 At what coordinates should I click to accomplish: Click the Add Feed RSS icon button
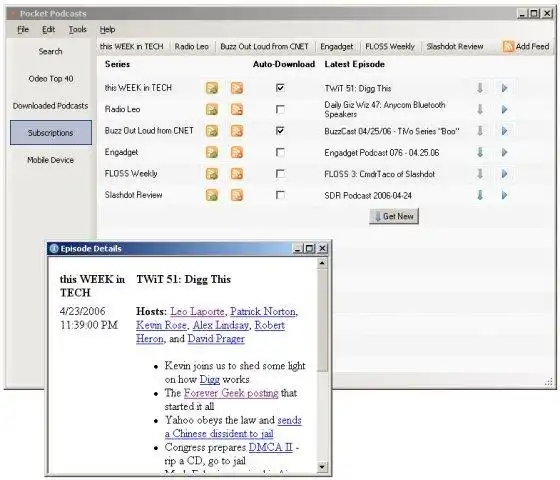[526, 46]
